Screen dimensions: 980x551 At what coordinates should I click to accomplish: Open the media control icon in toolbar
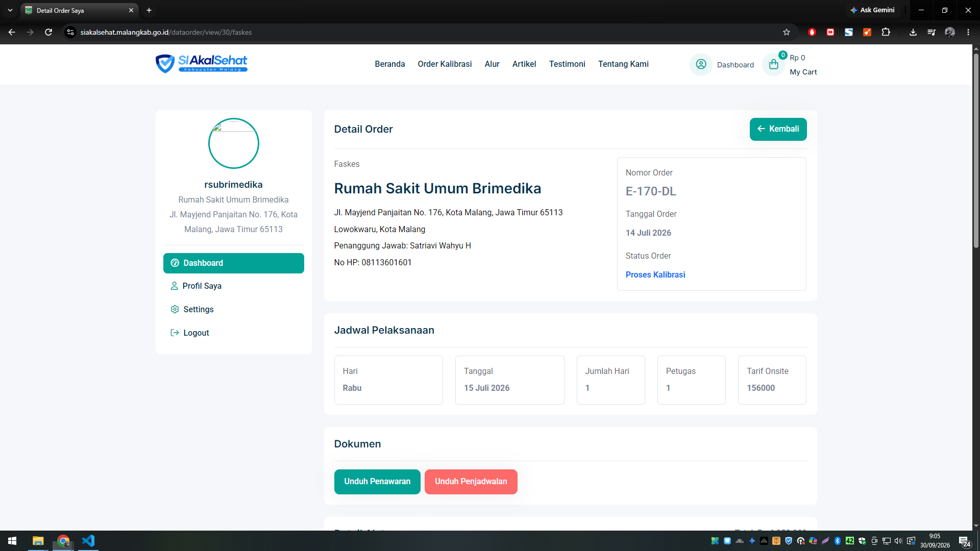[932, 32]
